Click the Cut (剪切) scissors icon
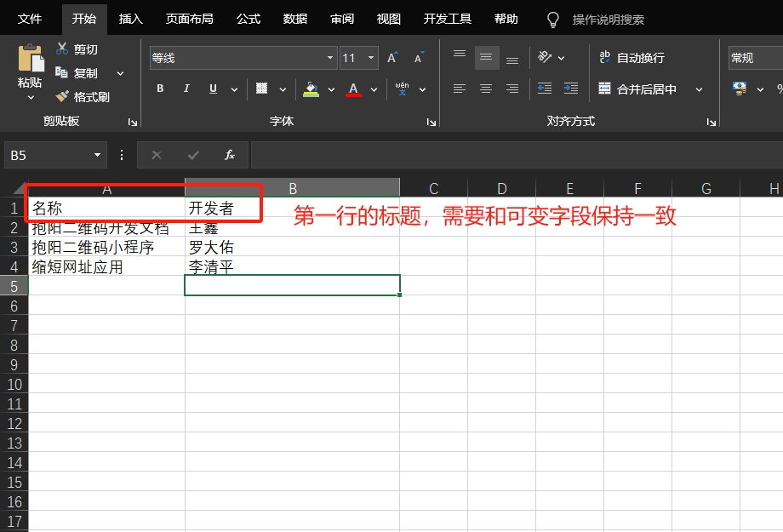The height and width of the screenshot is (532, 783). click(x=62, y=49)
